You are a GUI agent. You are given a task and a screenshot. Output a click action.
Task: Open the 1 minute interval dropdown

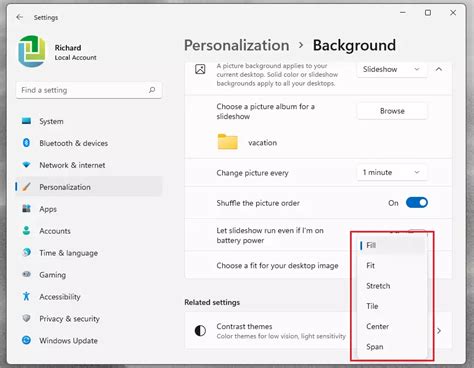pyautogui.click(x=392, y=172)
